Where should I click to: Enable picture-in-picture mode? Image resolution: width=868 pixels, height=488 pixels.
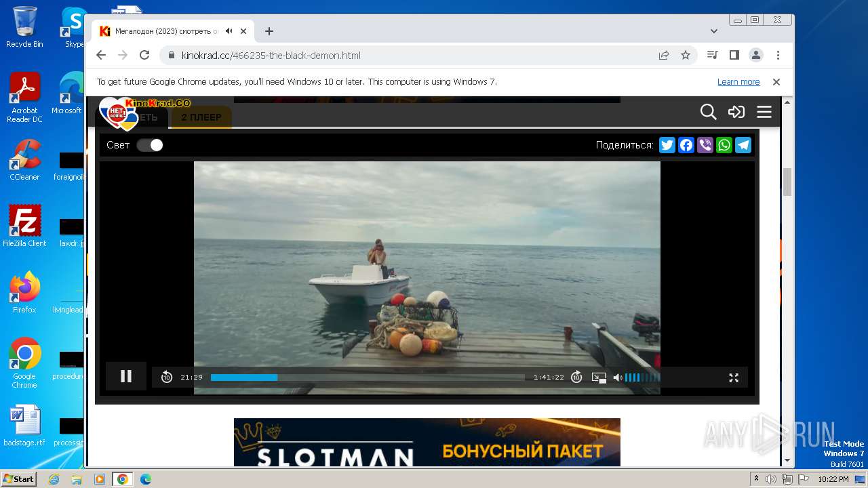pyautogui.click(x=599, y=378)
